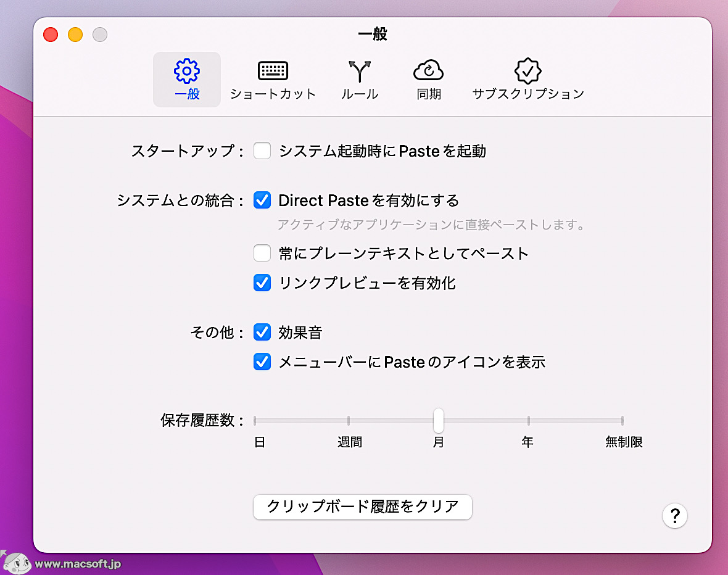Click the システムとの統合: label
The height and width of the screenshot is (575, 728).
pos(181,200)
